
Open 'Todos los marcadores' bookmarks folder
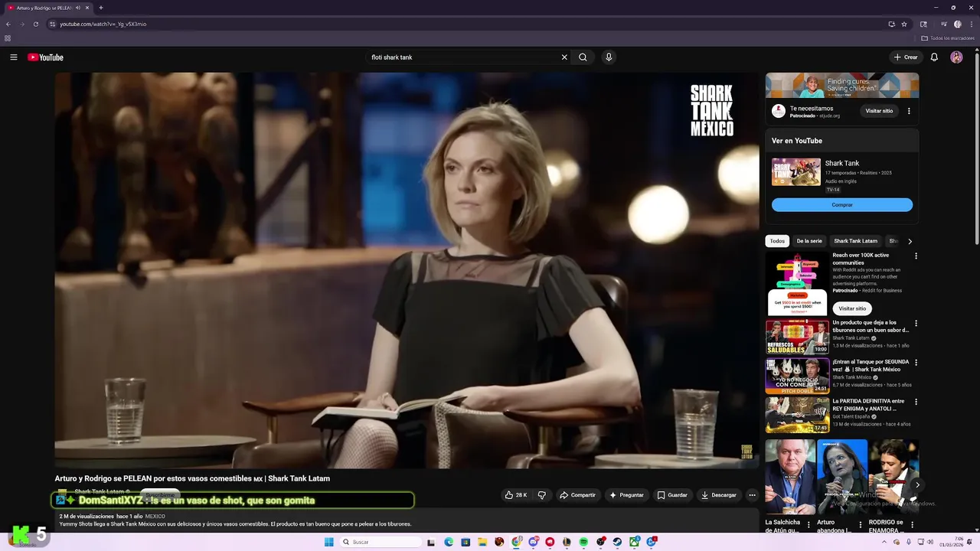click(x=948, y=38)
